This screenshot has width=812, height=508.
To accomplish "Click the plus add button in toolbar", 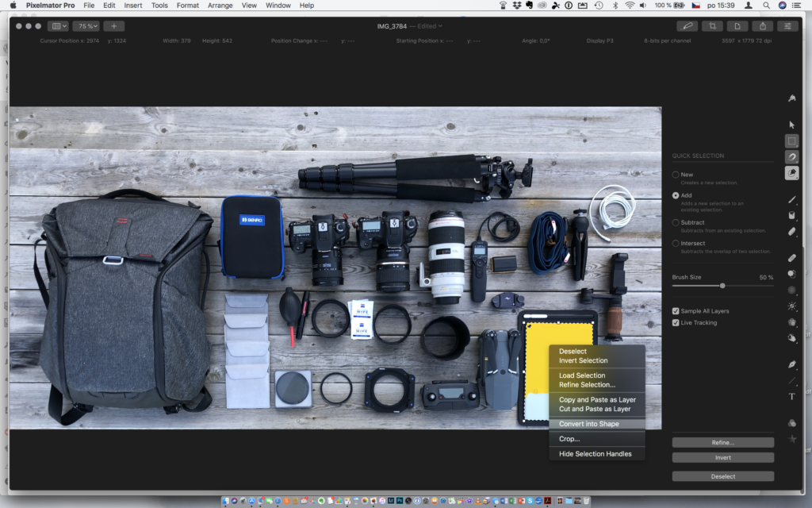I will point(114,26).
